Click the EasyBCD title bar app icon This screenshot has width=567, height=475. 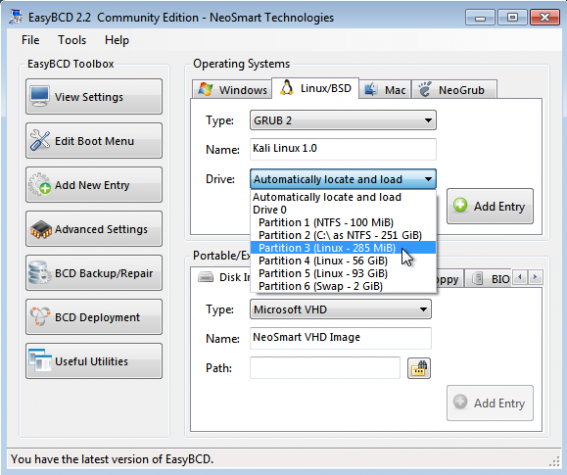16,17
